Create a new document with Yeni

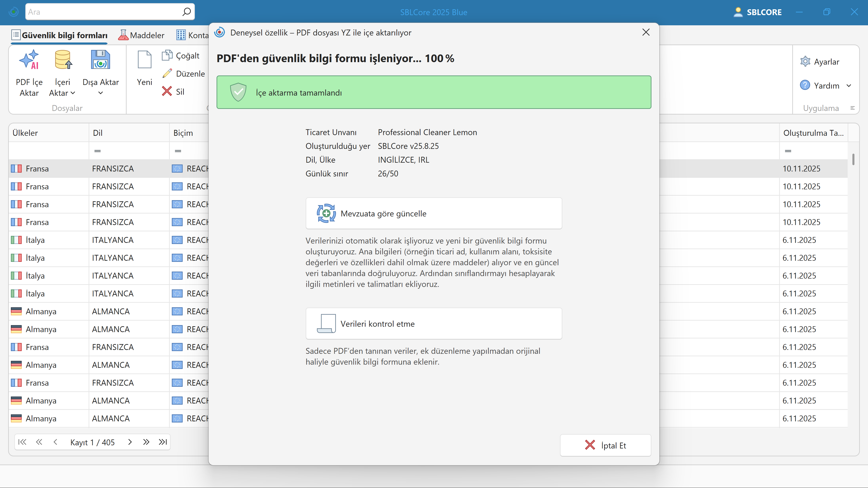(145, 67)
